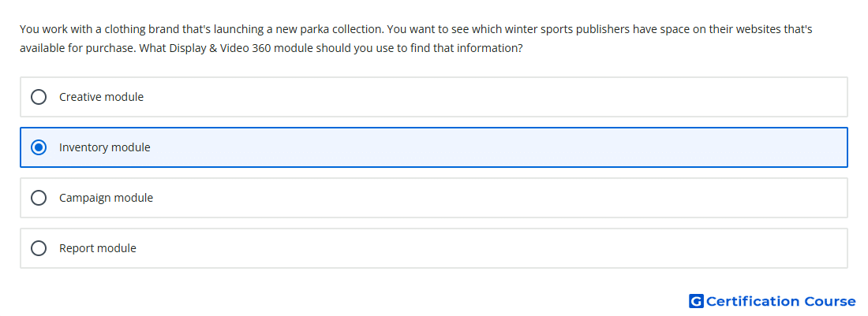
Task: Select the Creative module radio button
Action: 39,97
